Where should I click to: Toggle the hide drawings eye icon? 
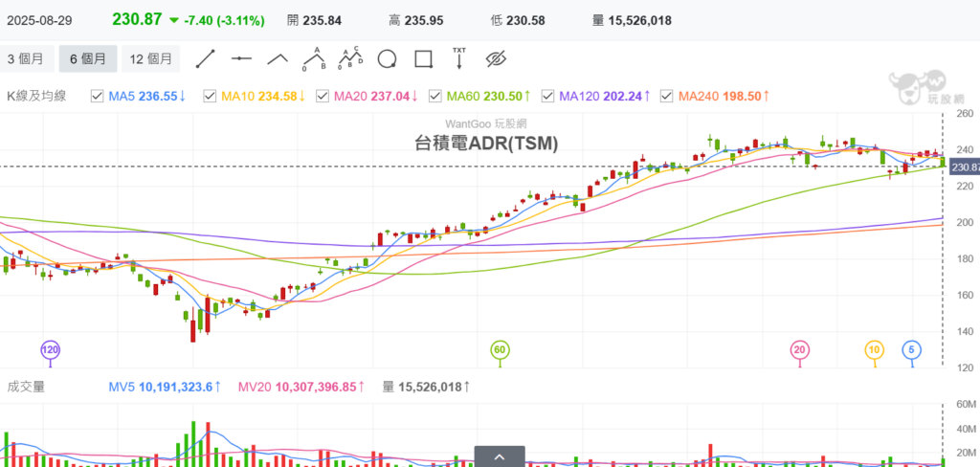[496, 59]
